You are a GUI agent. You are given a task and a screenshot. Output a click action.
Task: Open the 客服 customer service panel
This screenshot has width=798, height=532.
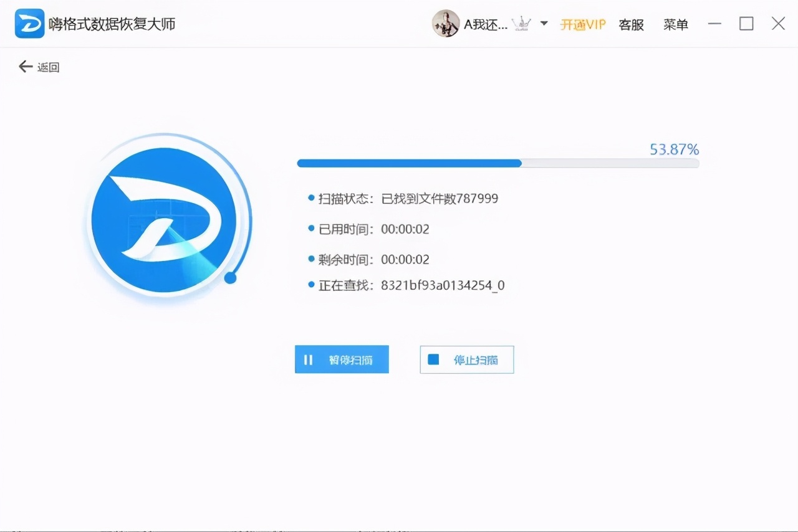[x=631, y=24]
